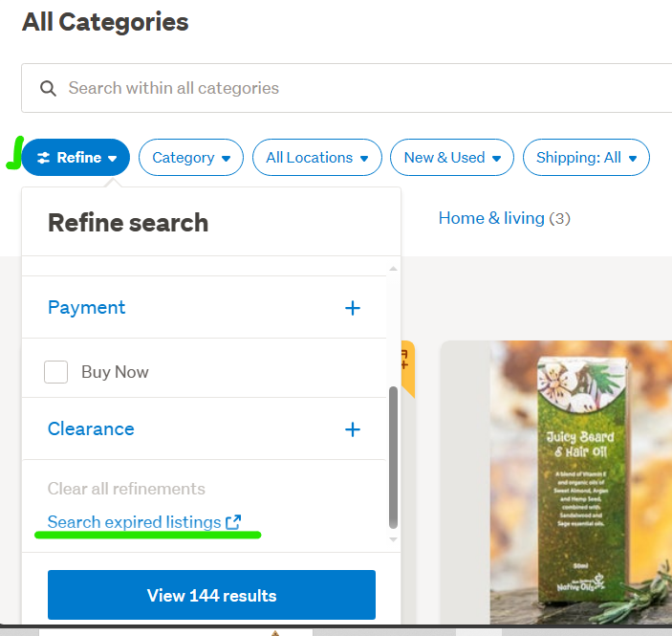Open the All Locations dropdown
The height and width of the screenshot is (636, 672).
317,158
